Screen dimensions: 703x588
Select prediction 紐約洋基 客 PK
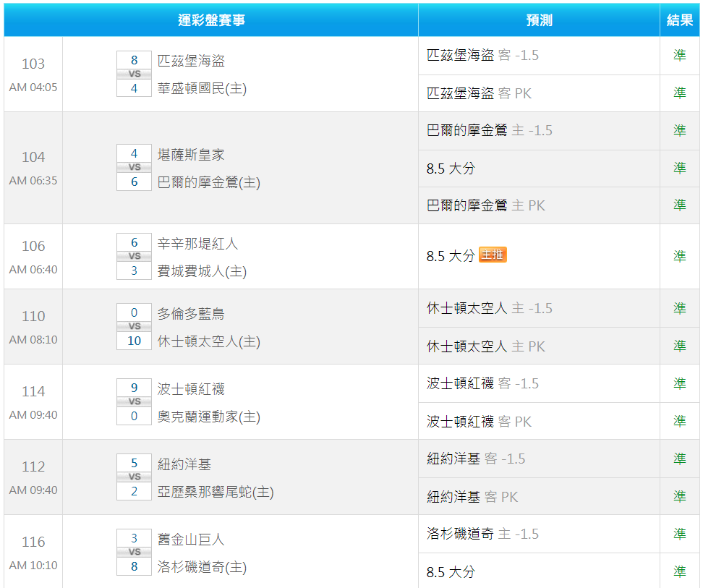(472, 497)
